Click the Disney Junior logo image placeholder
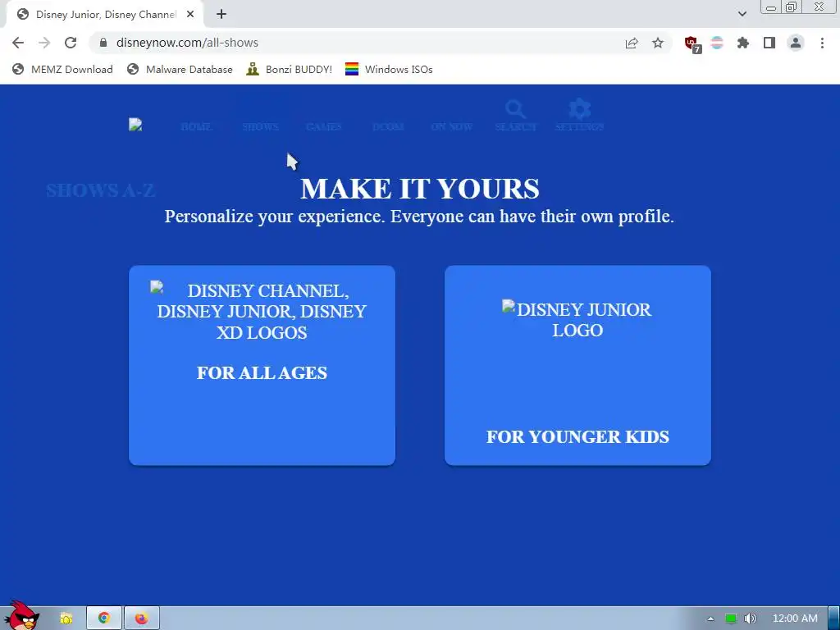 [x=577, y=320]
